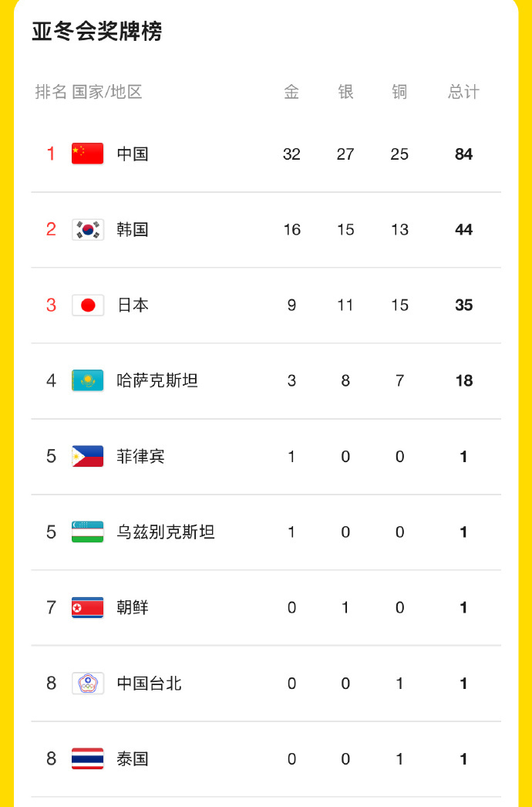The width and height of the screenshot is (532, 807).
Task: Click the Thailand flag icon
Action: point(87,758)
